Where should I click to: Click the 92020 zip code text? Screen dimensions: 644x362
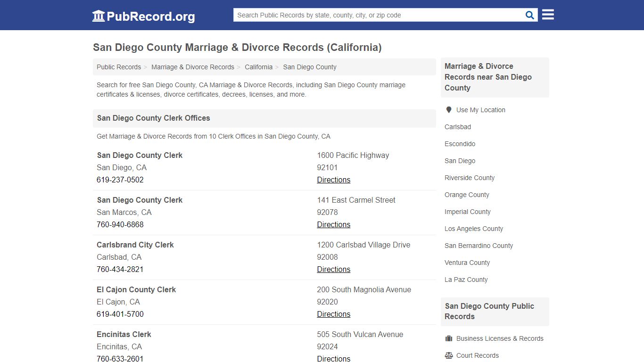[327, 302]
